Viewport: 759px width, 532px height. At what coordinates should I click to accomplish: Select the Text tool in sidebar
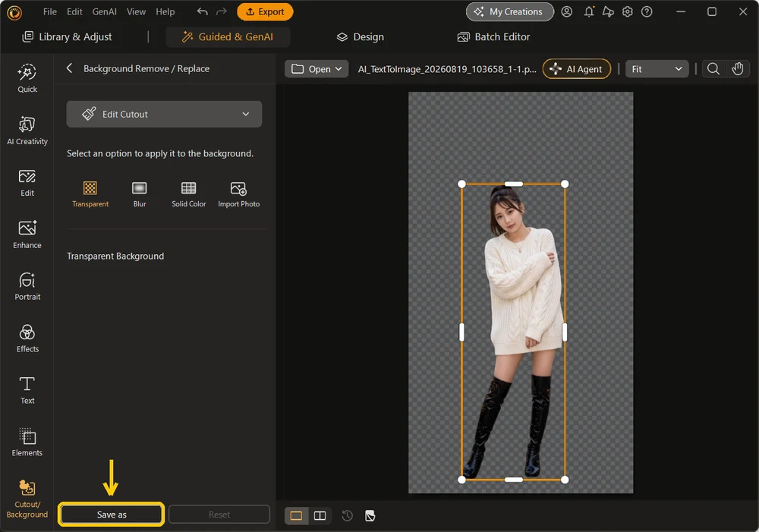click(27, 391)
